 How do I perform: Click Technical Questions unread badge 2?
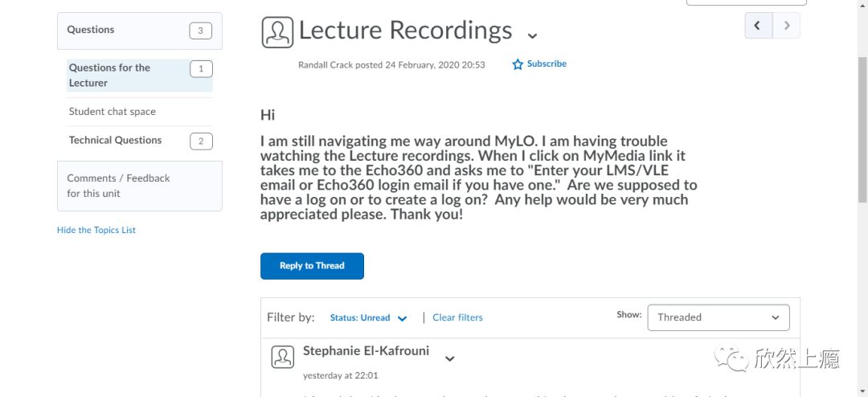[x=201, y=141]
